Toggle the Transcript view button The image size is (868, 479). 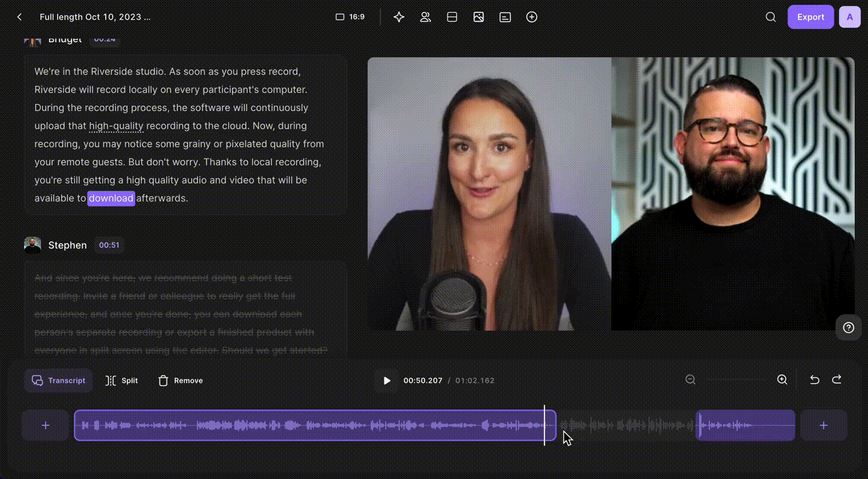59,381
